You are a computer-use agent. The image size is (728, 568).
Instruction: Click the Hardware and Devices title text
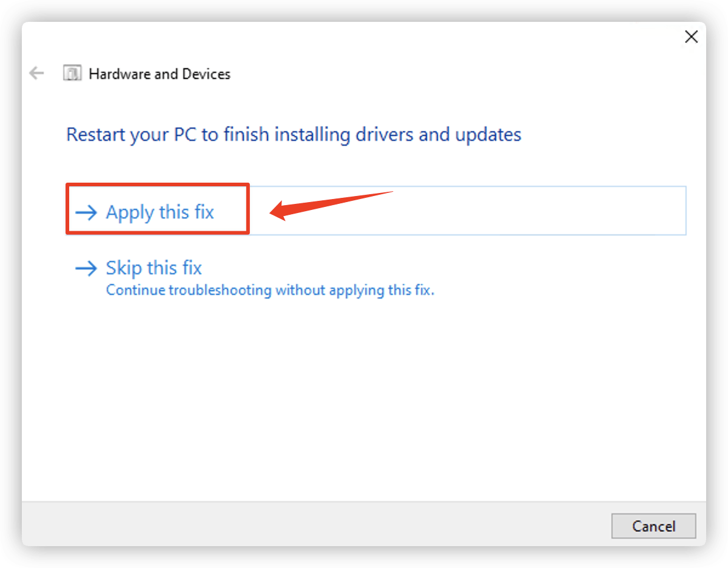coord(160,74)
